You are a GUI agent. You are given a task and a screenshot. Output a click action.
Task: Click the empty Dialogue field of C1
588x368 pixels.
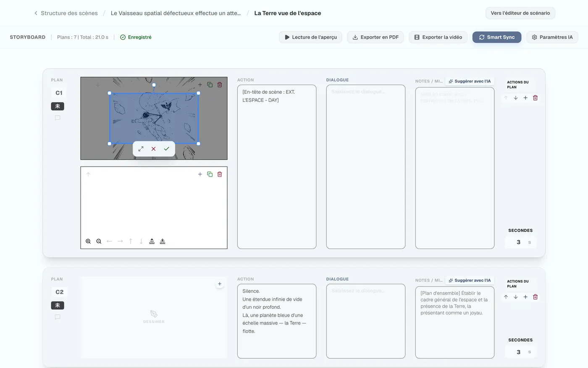tap(366, 167)
